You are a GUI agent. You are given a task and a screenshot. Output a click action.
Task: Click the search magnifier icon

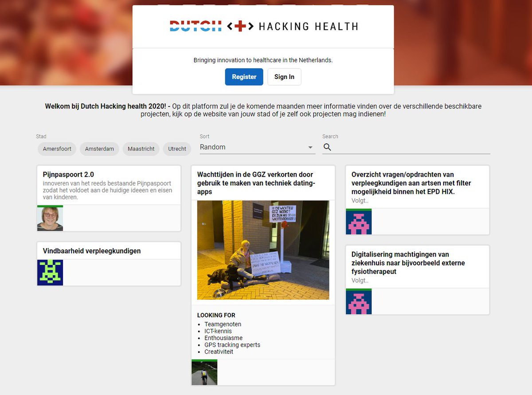point(328,147)
